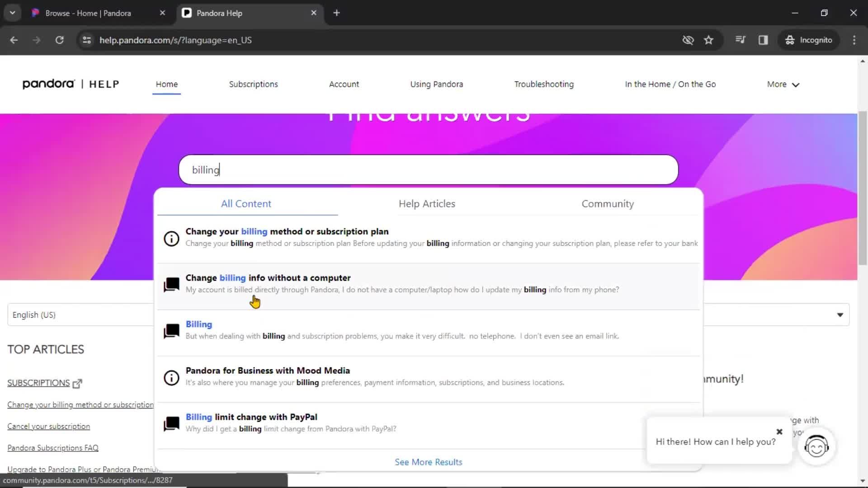The height and width of the screenshot is (488, 868).
Task: Toggle the browser side panel icon
Action: [x=763, y=40]
